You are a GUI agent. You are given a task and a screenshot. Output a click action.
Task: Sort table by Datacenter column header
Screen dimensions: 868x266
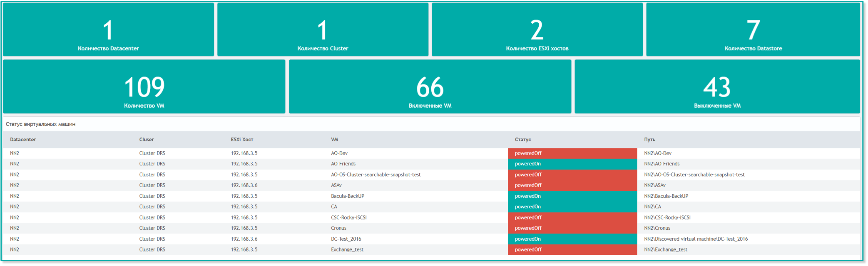[x=23, y=140]
